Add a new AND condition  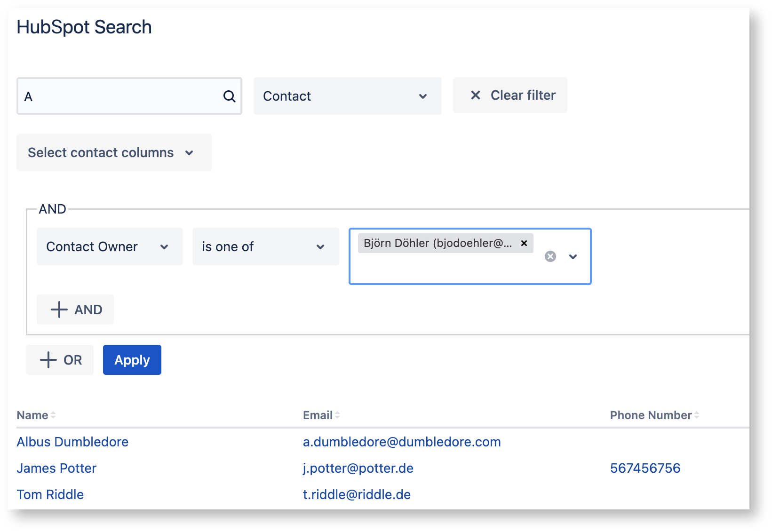point(75,310)
